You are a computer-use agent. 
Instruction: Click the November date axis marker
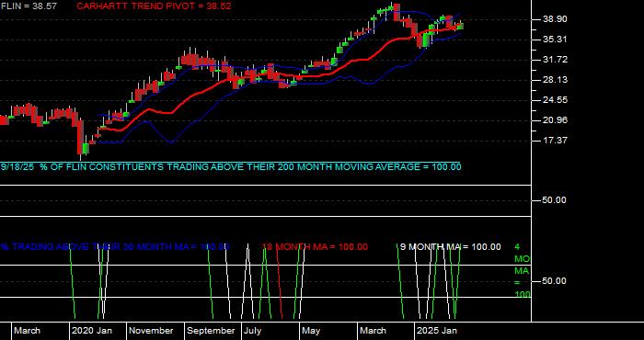[x=151, y=331]
